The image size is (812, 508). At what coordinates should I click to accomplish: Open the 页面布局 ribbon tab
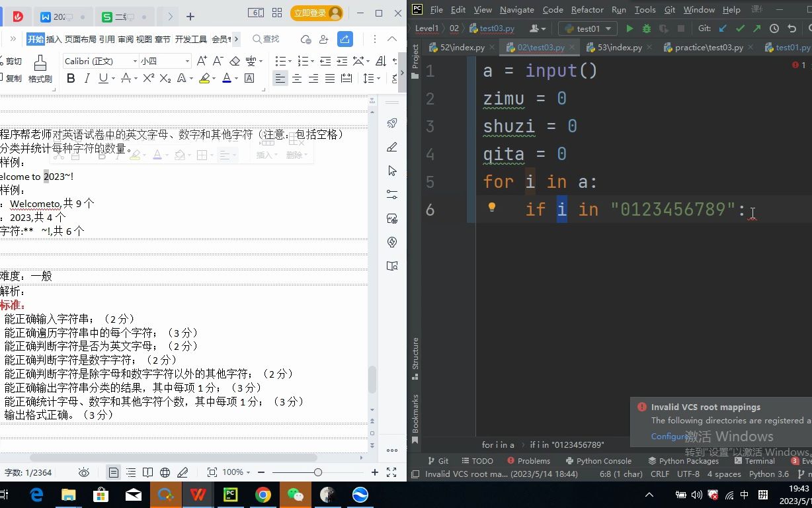(x=80, y=39)
